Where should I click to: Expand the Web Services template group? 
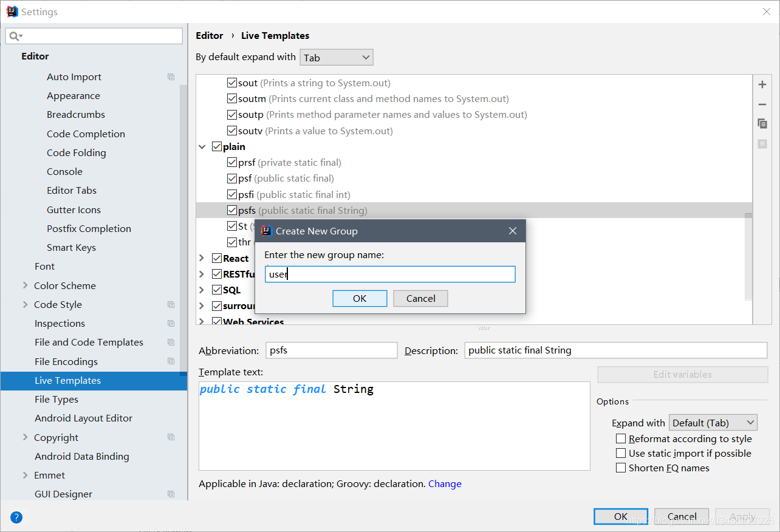click(202, 321)
